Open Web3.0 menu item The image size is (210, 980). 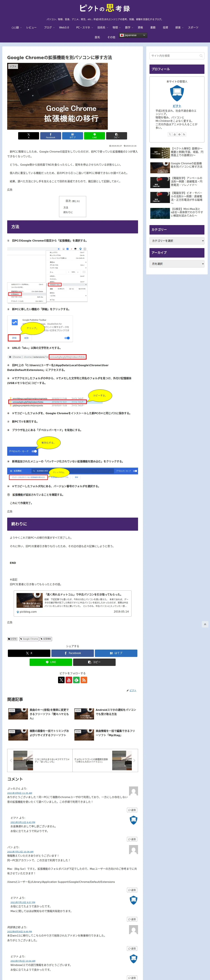point(64,27)
